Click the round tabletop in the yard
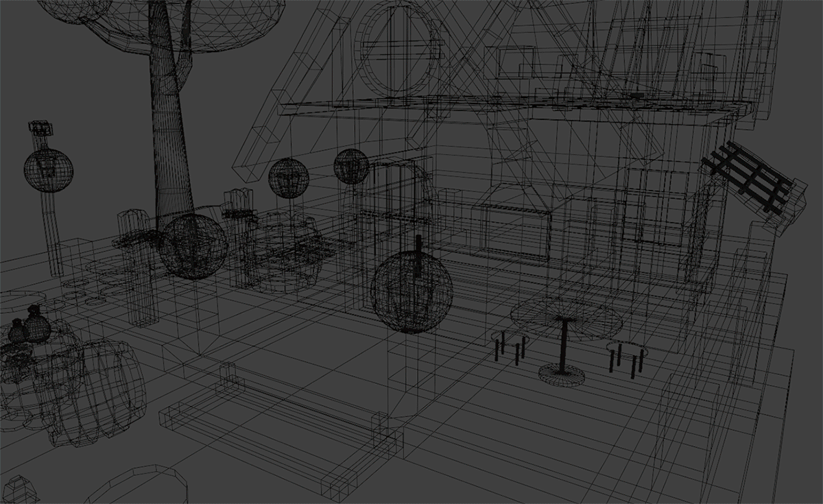The width and height of the screenshot is (823, 504). tap(566, 320)
